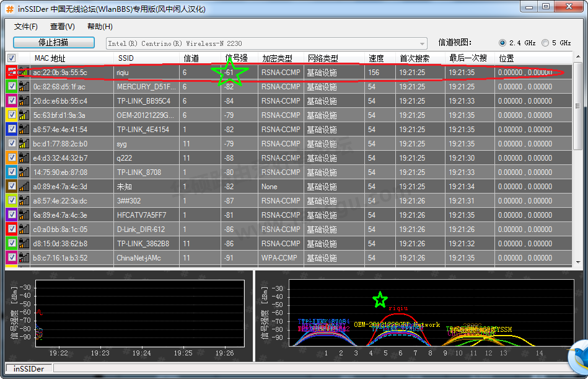Select the 2.4 GHz channel view radio
Screen dimensions: 588x379
(x=502, y=43)
